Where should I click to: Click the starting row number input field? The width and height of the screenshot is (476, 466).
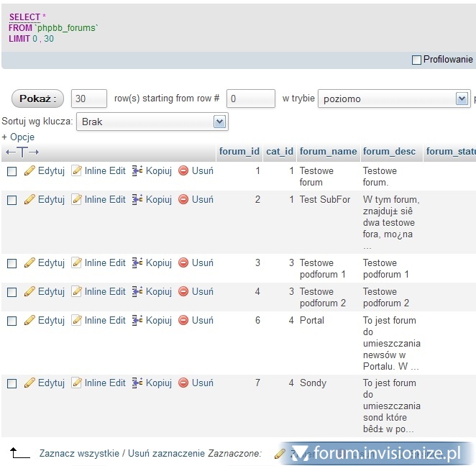(250, 99)
